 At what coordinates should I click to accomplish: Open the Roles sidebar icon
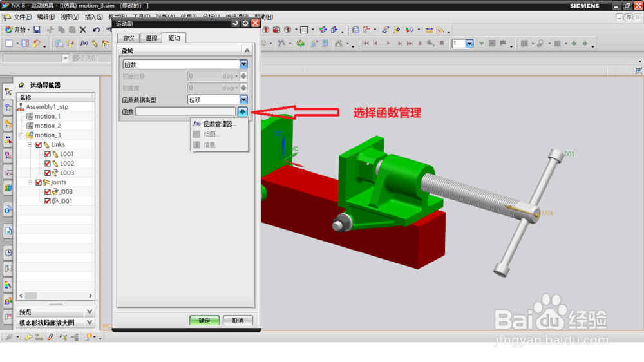click(8, 301)
